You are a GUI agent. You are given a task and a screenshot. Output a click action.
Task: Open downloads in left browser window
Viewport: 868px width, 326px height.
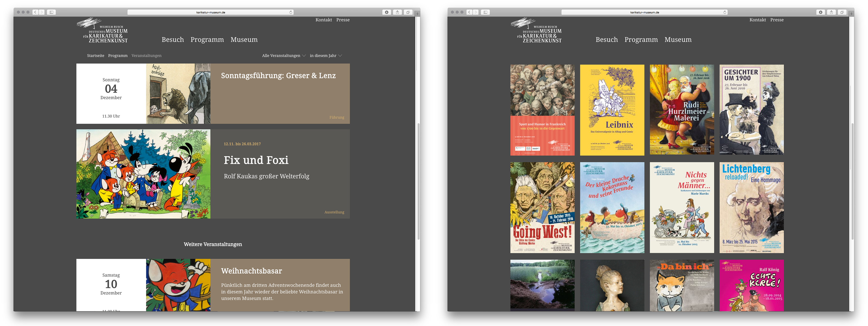pyautogui.click(x=387, y=12)
